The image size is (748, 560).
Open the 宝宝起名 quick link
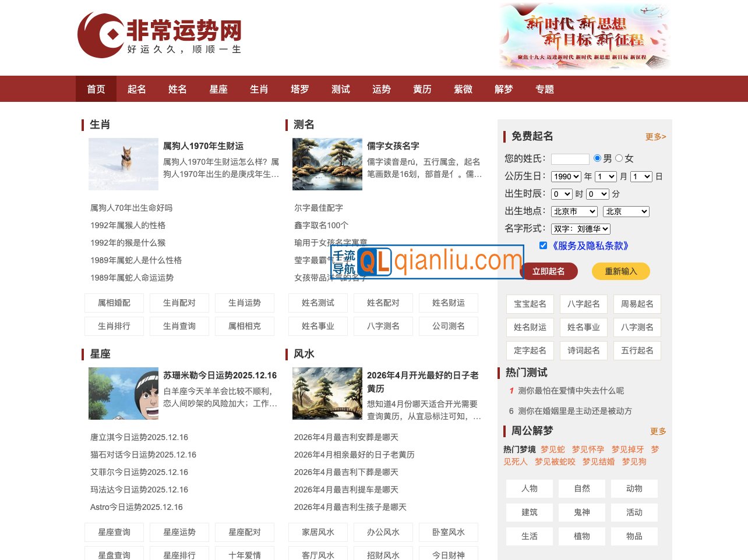tap(530, 304)
